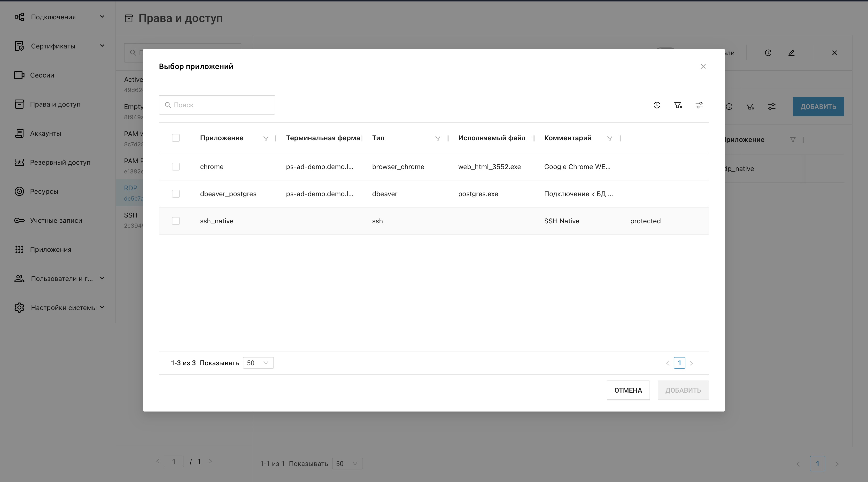Select the dbeaver_postgres row checkbox
The image size is (868, 482).
(x=176, y=194)
